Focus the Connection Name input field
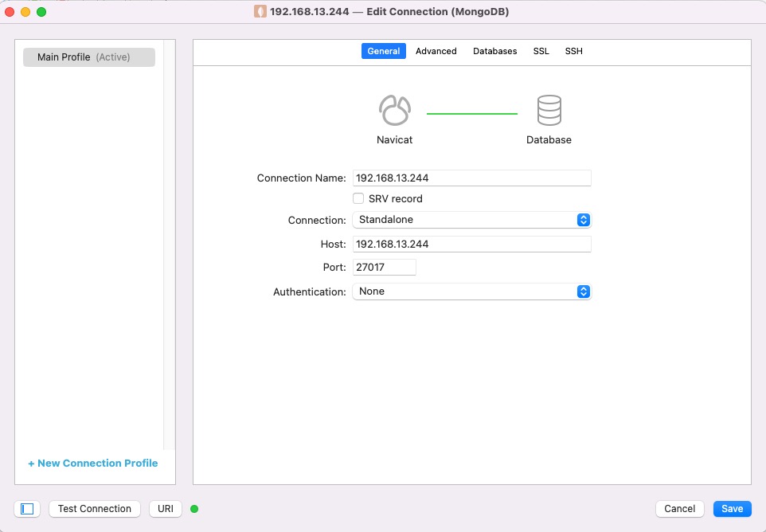The width and height of the screenshot is (766, 532). click(x=472, y=178)
